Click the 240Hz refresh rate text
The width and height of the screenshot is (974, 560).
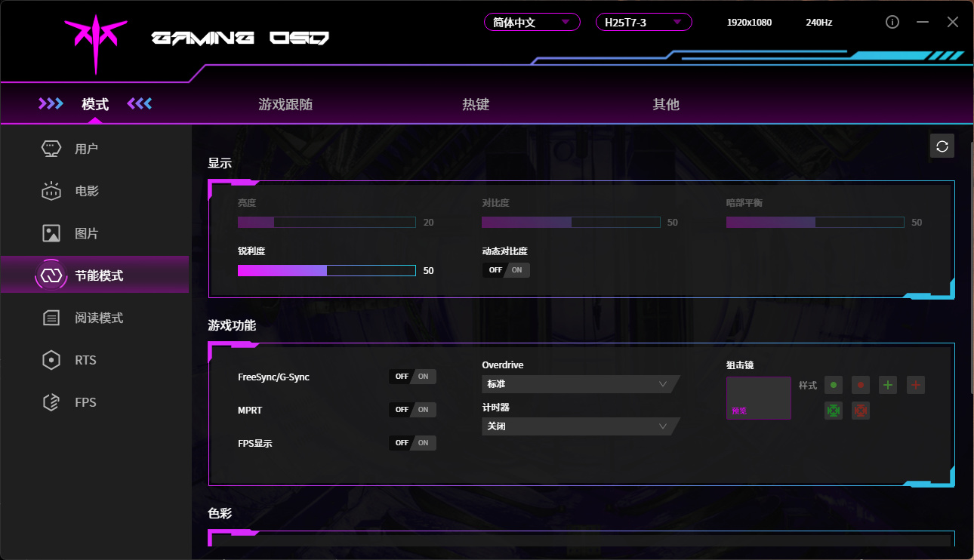[x=819, y=23]
